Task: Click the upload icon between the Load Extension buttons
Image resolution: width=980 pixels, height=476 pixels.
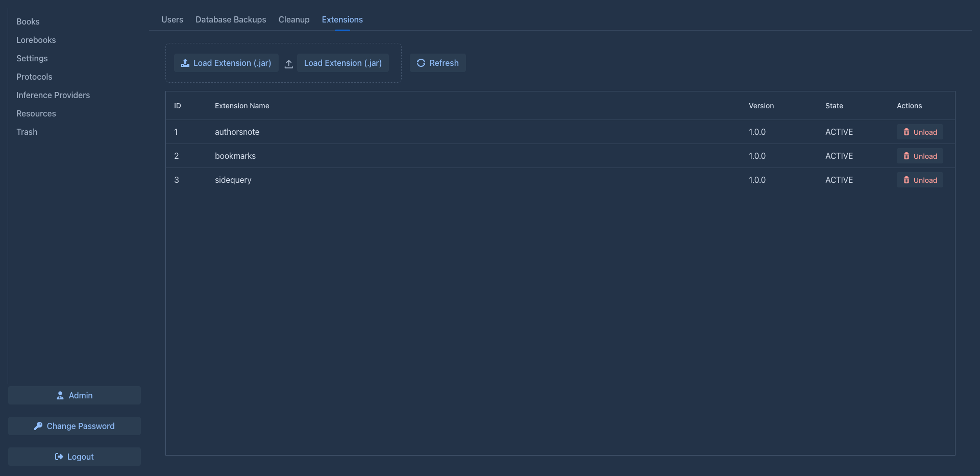Action: coord(288,64)
